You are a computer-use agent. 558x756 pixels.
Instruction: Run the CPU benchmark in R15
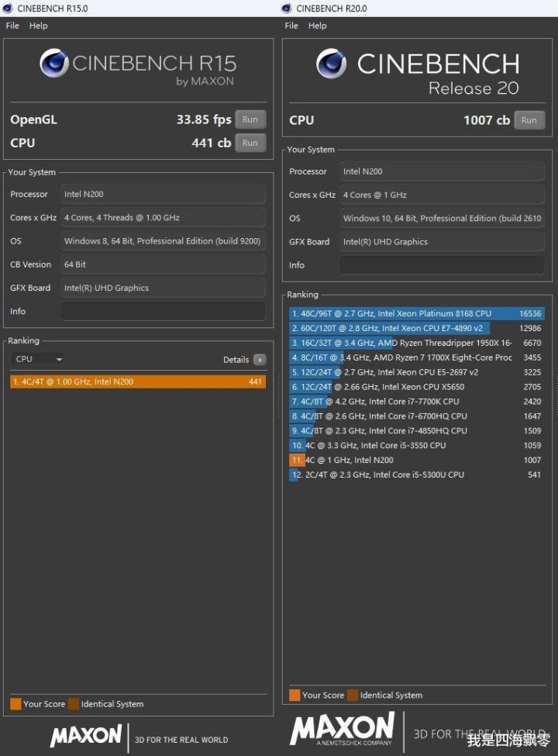tap(250, 143)
